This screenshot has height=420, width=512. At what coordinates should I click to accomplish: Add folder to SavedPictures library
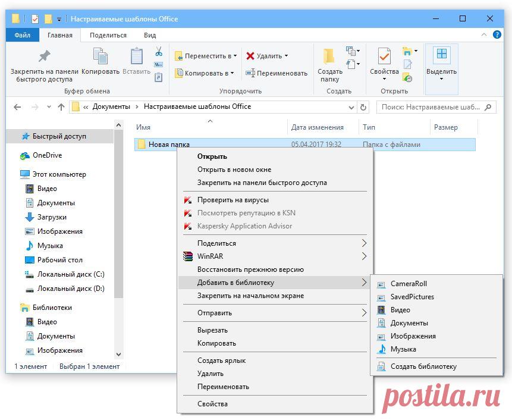[436, 297]
